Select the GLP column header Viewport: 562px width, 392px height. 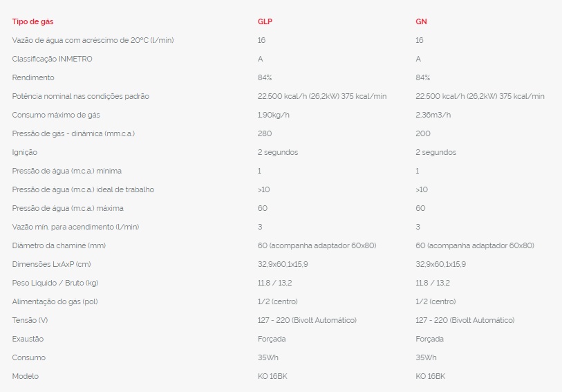coord(265,21)
